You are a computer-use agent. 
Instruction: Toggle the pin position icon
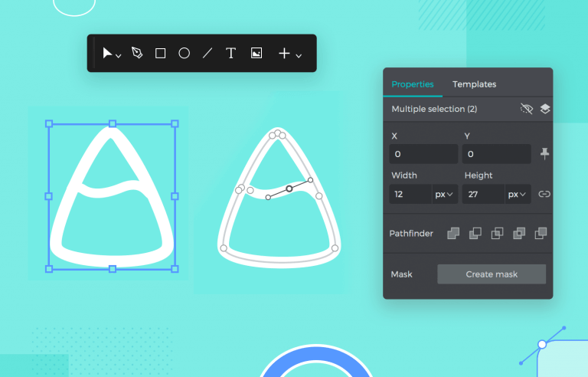[544, 153]
